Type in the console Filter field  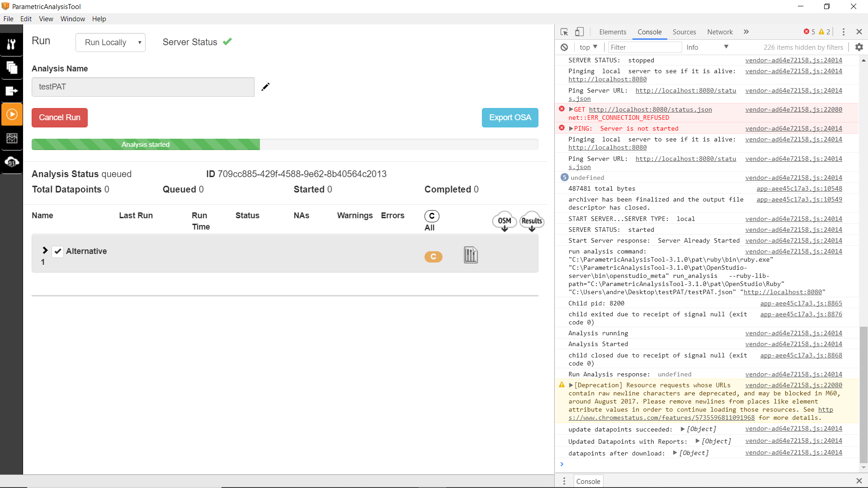(645, 47)
